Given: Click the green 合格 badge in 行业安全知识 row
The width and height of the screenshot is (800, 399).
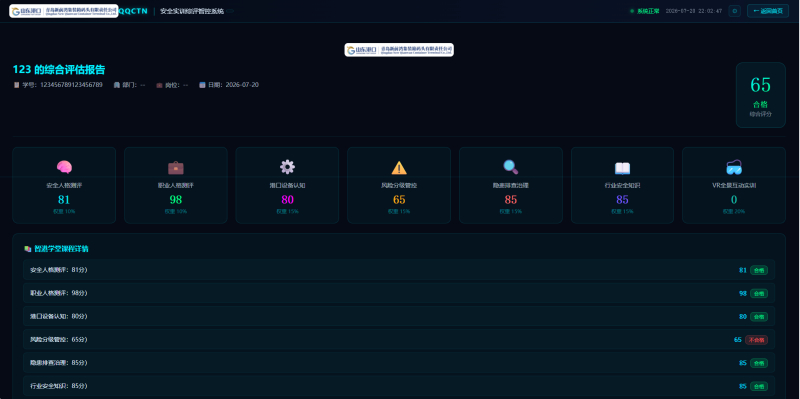Looking at the screenshot, I should (759, 386).
